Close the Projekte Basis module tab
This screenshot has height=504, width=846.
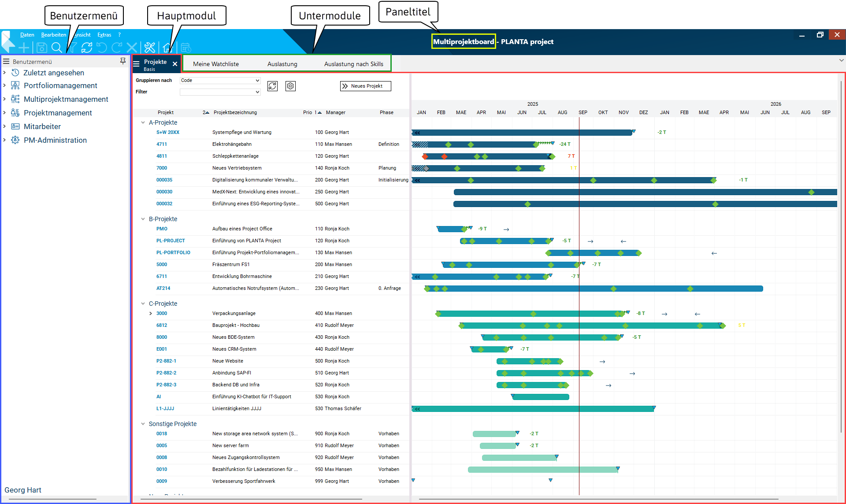coord(175,64)
